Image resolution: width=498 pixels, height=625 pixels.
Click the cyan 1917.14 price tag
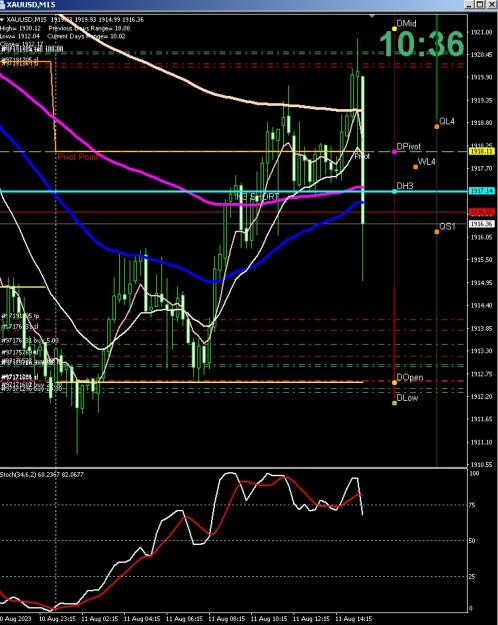pyautogui.click(x=482, y=191)
